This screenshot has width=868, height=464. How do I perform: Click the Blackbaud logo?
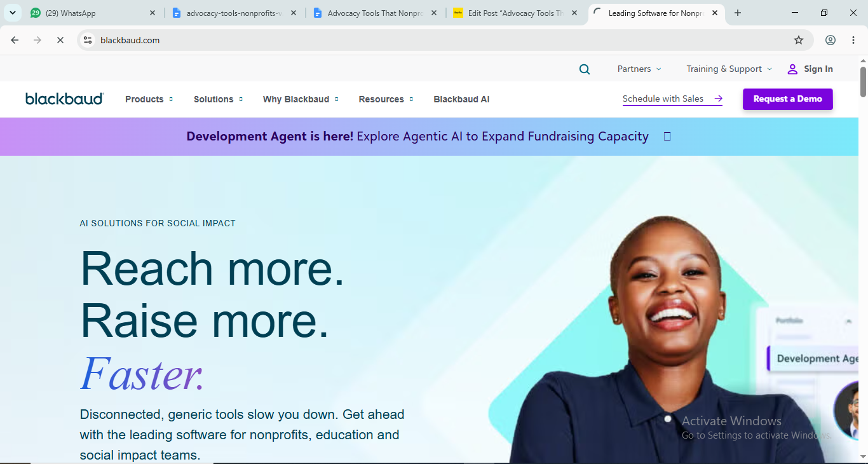[65, 99]
